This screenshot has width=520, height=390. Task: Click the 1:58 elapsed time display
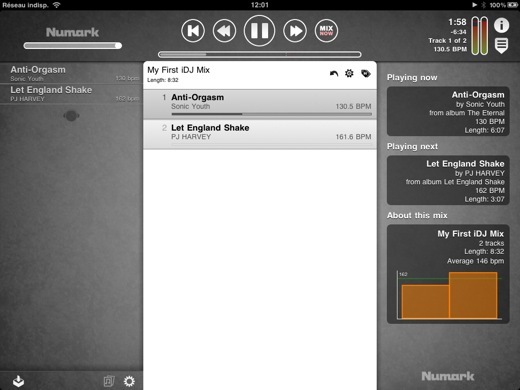[457, 22]
